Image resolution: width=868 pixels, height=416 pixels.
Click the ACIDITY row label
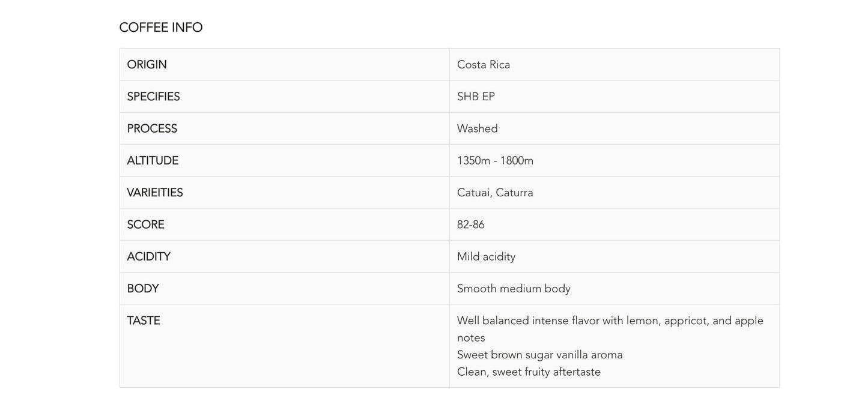(149, 257)
